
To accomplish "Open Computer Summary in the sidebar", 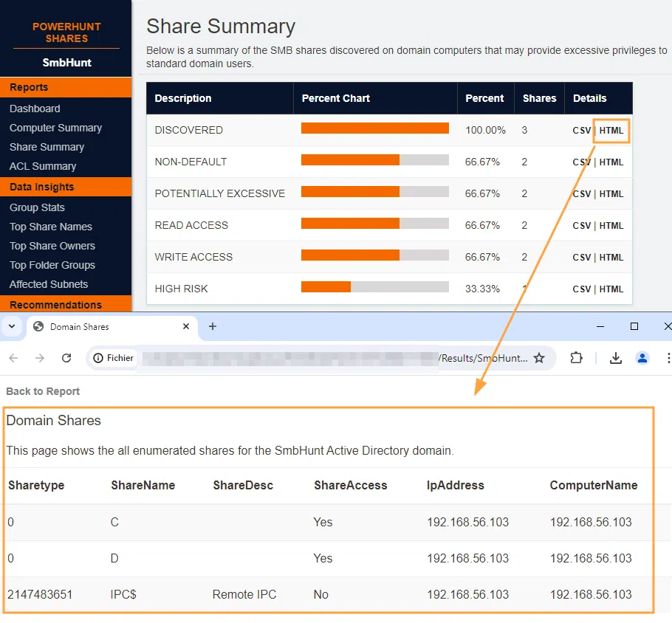I will tap(55, 128).
